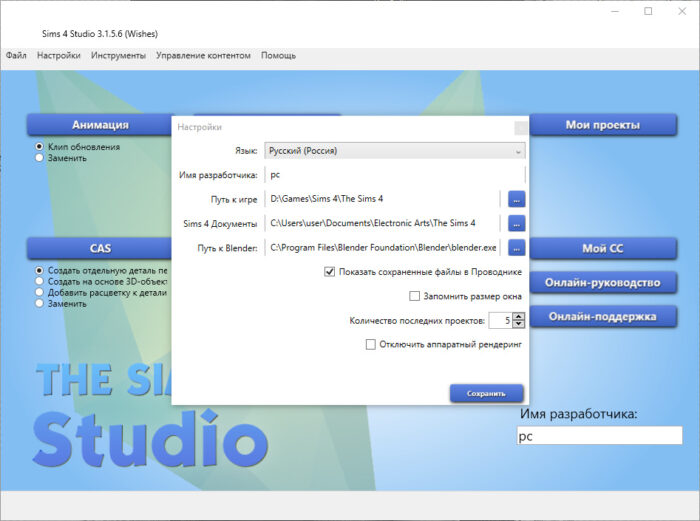
Task: Select Заменить under CAS
Action: pyautogui.click(x=39, y=304)
